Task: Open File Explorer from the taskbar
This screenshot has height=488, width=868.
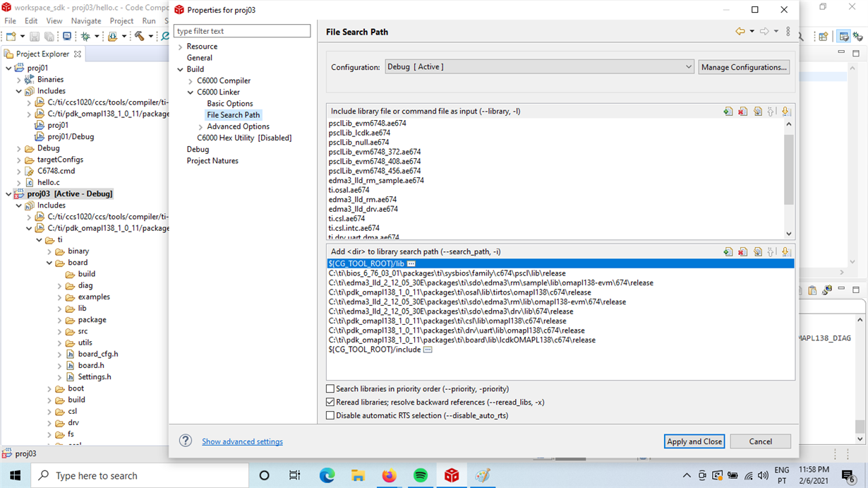Action: (358, 476)
